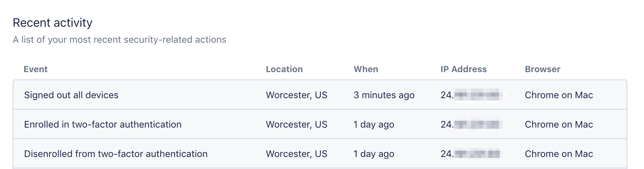Click "1 day ago" in Enrolled row

tap(374, 125)
